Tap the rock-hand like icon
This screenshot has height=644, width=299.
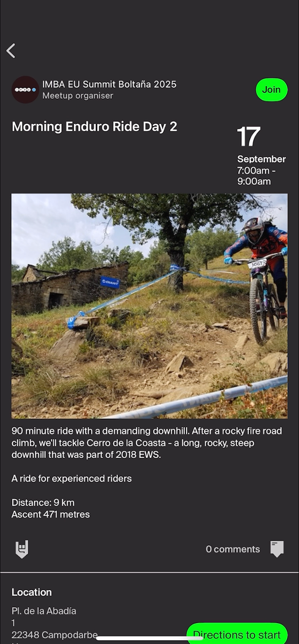coord(22,549)
